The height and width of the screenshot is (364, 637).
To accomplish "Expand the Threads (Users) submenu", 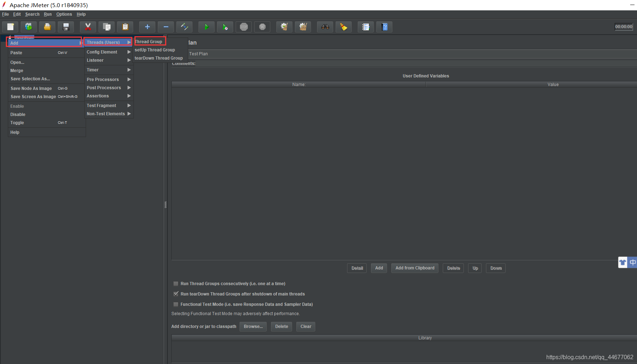I will tap(109, 42).
